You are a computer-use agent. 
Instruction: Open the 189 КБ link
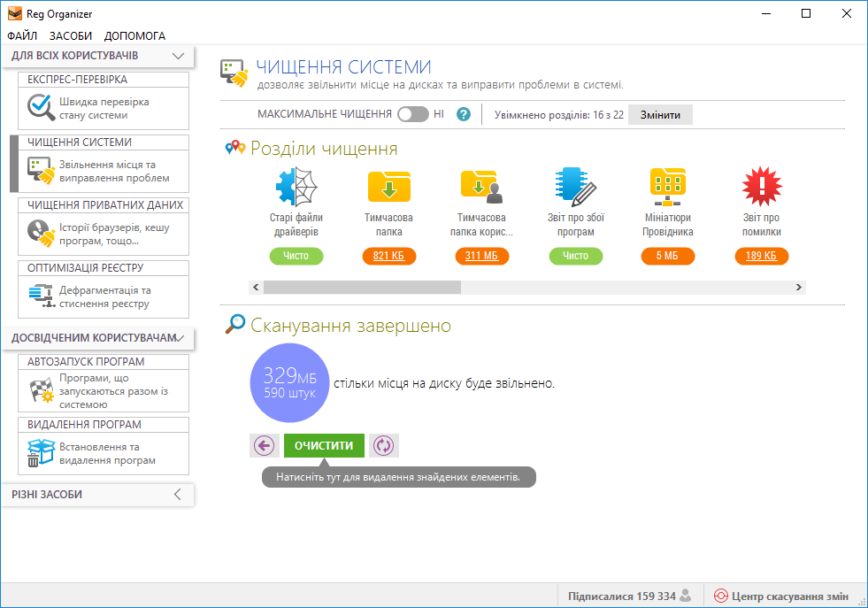761,256
